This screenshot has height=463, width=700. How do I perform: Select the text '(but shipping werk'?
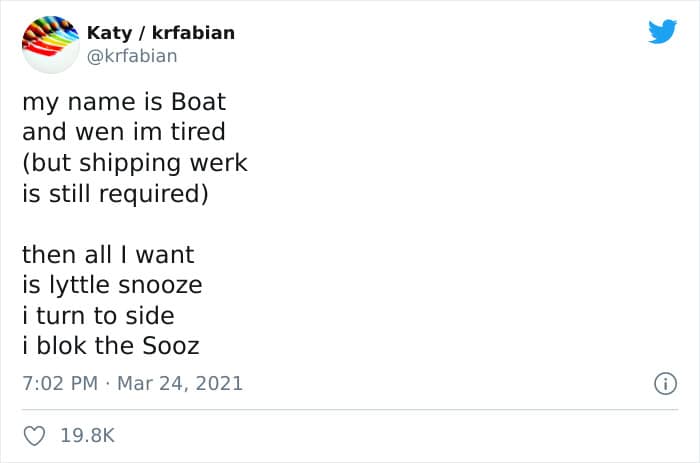coord(135,163)
